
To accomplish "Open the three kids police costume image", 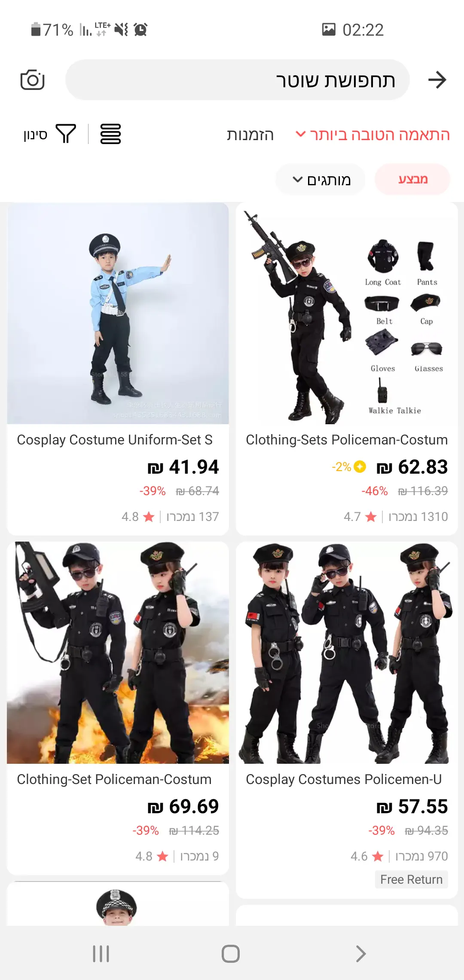I will click(x=347, y=652).
